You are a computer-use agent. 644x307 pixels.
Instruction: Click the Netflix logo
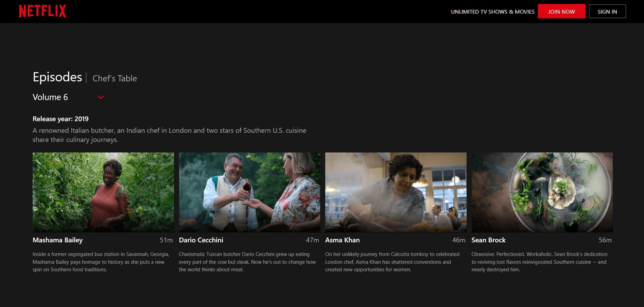point(42,11)
